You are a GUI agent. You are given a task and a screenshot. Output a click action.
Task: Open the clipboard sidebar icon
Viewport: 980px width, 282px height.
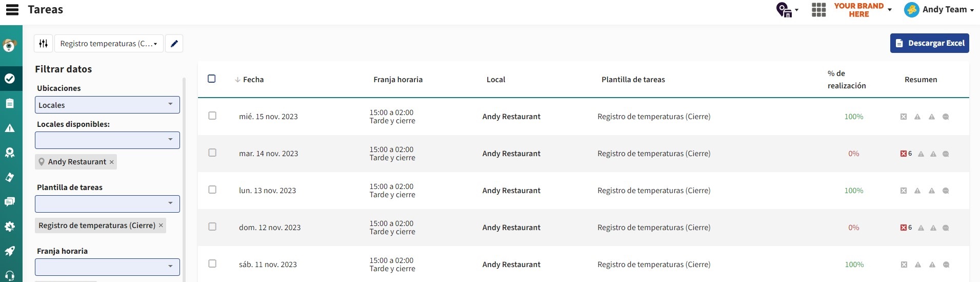click(10, 103)
